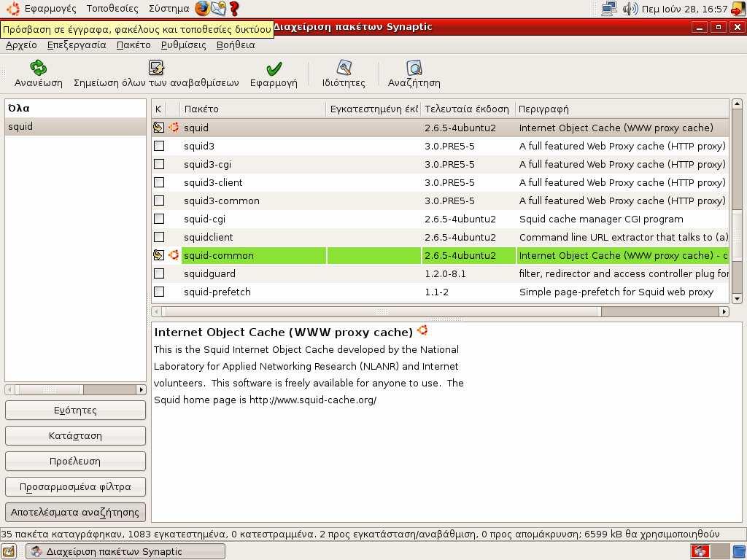The image size is (747, 560).
Task: Open the red help question mark icon
Action: point(233,9)
